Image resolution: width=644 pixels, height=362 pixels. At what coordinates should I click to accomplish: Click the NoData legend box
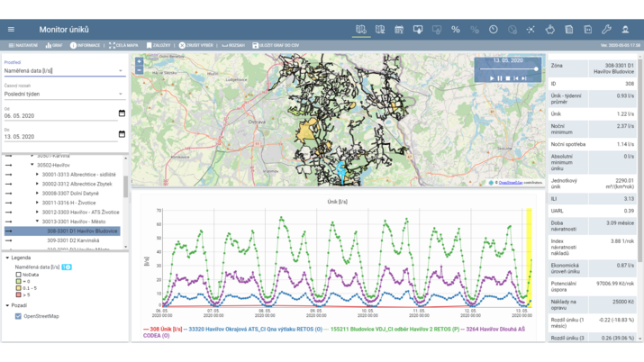18,275
